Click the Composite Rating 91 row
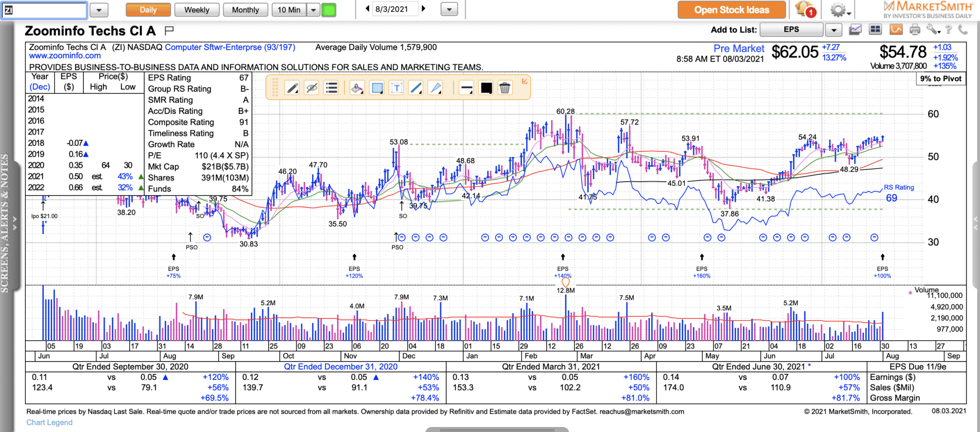 click(198, 122)
